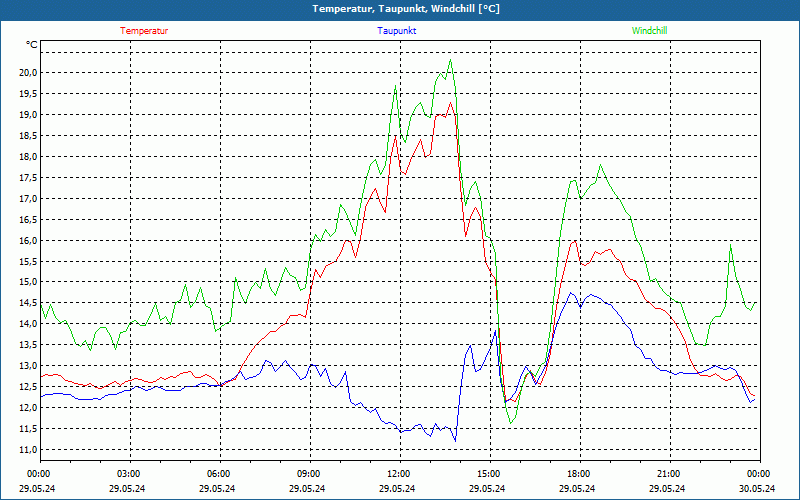Click the °C unit label above y-axis
Image resolution: width=800 pixels, height=500 pixels.
click(x=32, y=45)
